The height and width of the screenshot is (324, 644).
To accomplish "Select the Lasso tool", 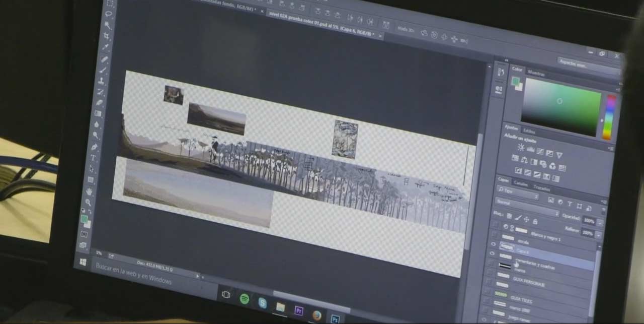I will pyautogui.click(x=108, y=14).
